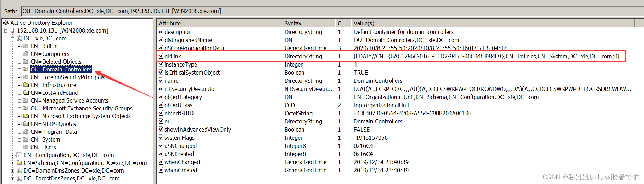Expand the CN=System node

click(x=19, y=140)
